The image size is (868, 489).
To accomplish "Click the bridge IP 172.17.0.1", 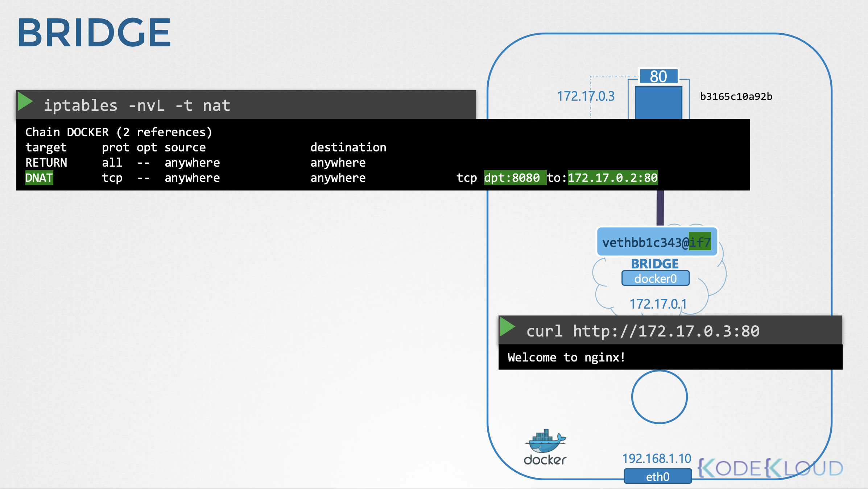I will click(658, 304).
